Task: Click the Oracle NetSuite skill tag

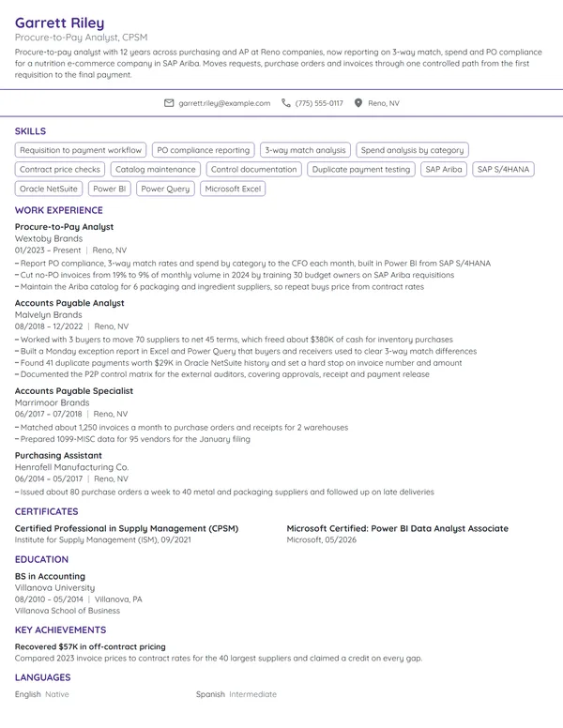Action: tap(49, 189)
